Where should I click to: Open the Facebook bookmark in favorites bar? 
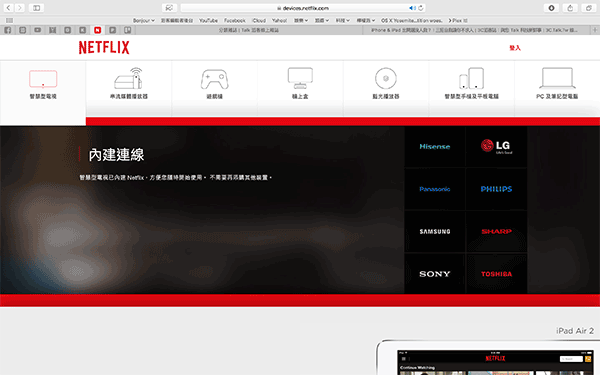tap(235, 20)
